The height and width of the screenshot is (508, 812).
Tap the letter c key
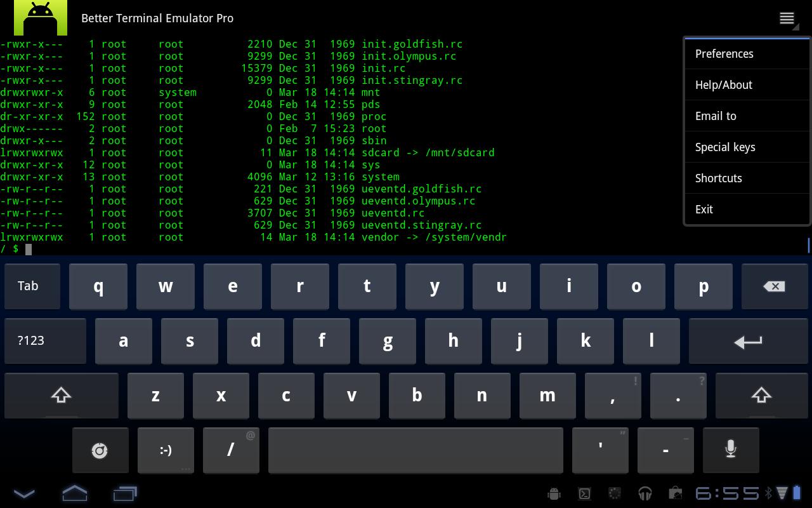[x=286, y=396]
